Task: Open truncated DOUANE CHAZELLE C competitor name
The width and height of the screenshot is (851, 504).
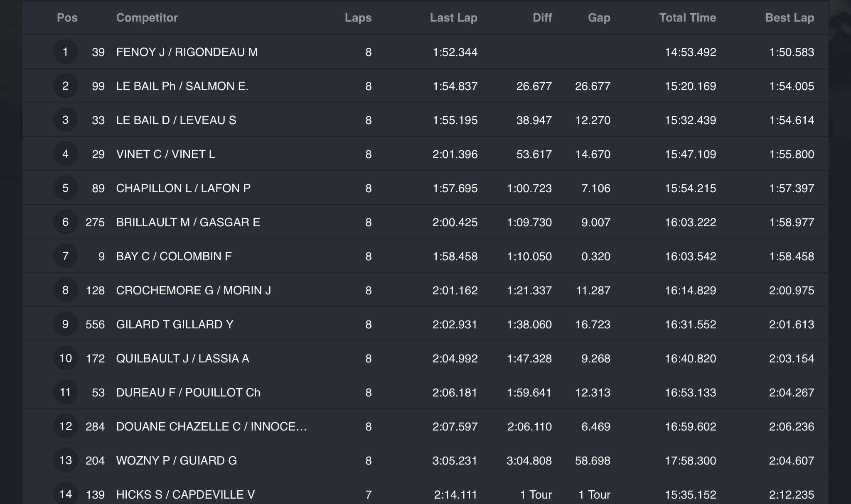Action: [x=212, y=426]
